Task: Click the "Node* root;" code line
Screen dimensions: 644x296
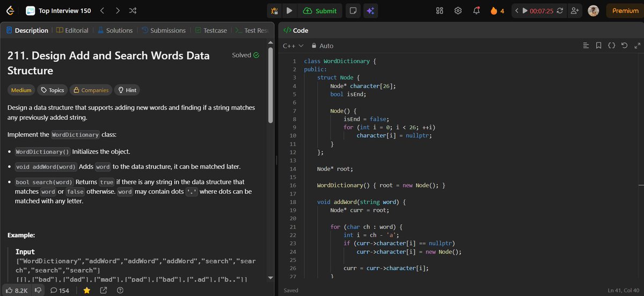Action: [x=335, y=169]
